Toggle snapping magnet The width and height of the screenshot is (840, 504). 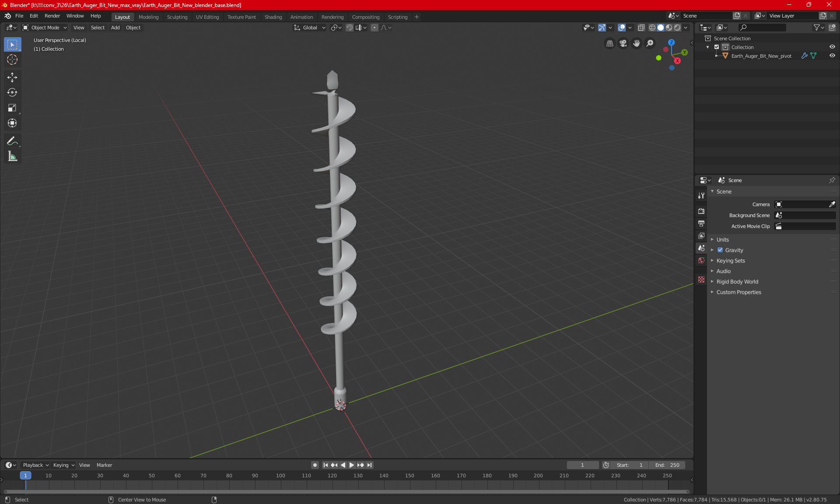point(350,28)
